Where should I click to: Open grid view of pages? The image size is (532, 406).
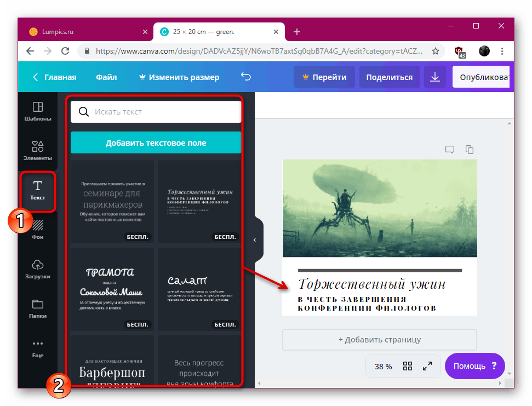click(x=408, y=366)
